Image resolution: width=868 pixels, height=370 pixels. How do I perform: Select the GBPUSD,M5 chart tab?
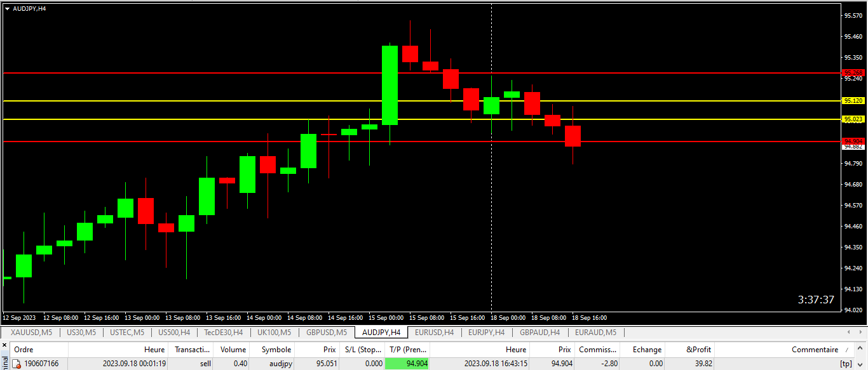tap(326, 332)
